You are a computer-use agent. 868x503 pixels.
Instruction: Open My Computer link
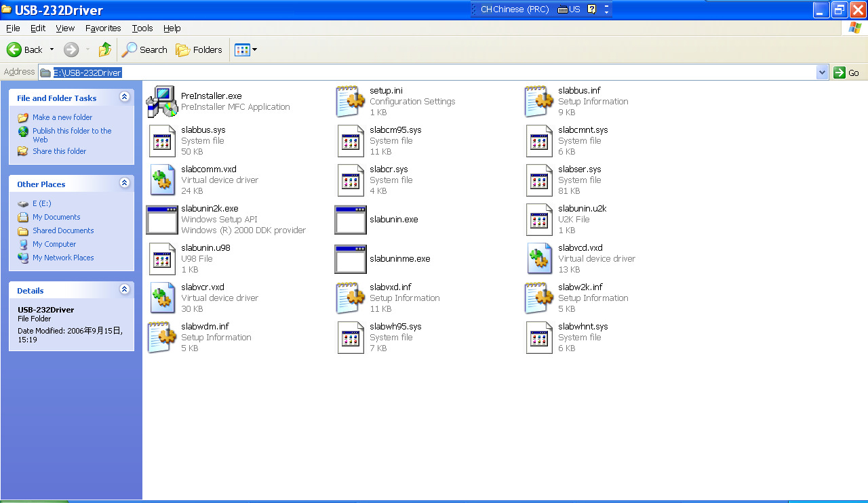tap(54, 244)
